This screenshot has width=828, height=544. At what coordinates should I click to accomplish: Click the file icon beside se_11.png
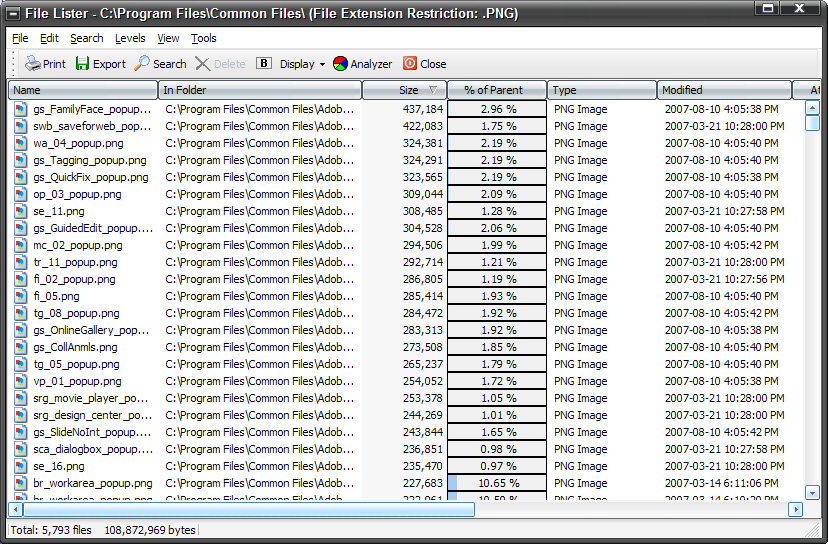[x=21, y=211]
